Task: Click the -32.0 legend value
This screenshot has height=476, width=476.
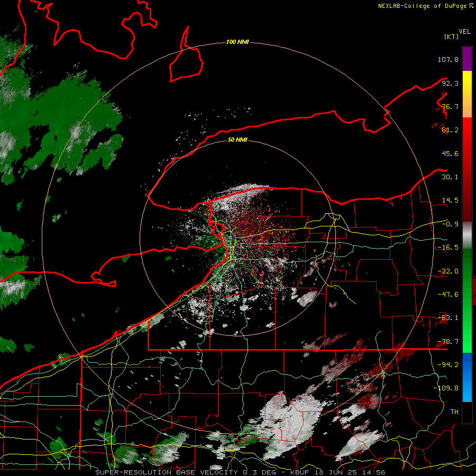Action: [448, 271]
